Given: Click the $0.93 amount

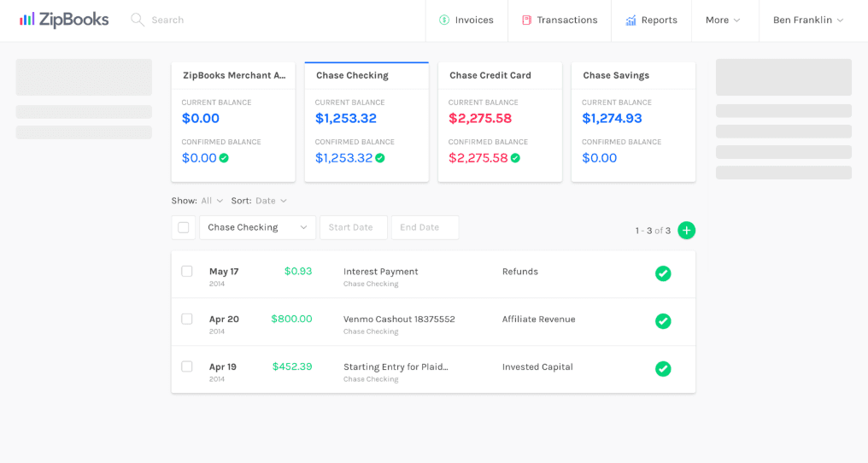Looking at the screenshot, I should pos(298,272).
